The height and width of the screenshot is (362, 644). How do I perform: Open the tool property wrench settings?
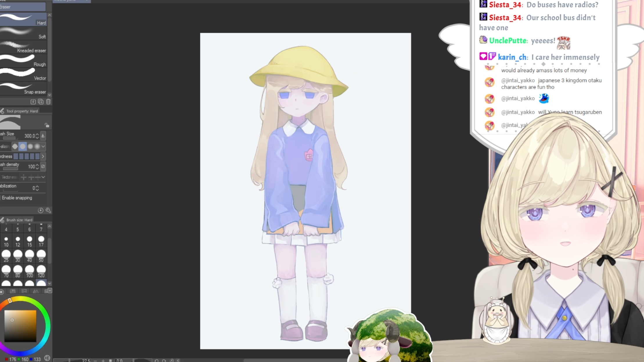(x=48, y=210)
